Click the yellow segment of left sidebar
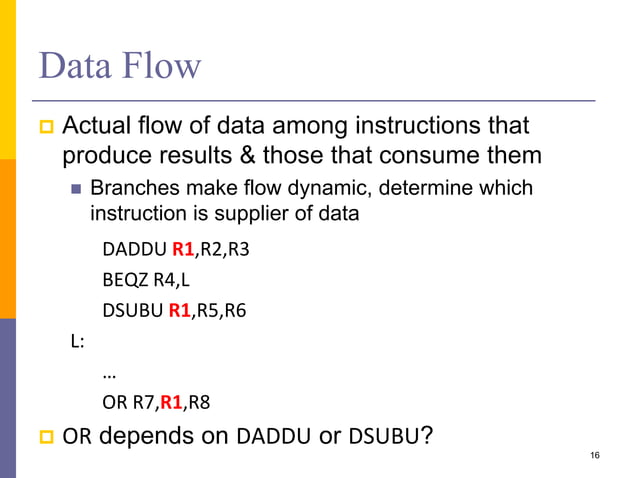This screenshot has height=478, width=638. 8,79
